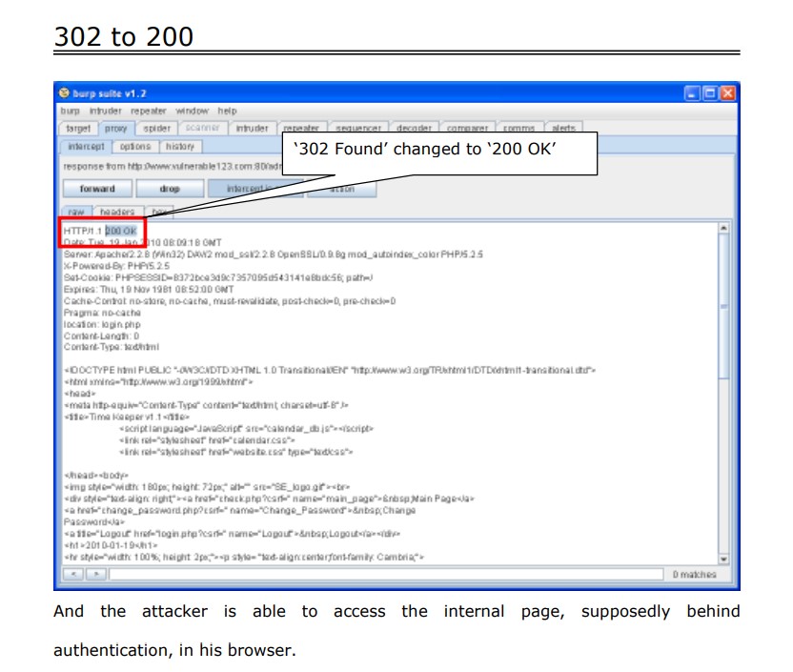Select the intercept sub-tab
793x672 pixels.
pyautogui.click(x=86, y=146)
